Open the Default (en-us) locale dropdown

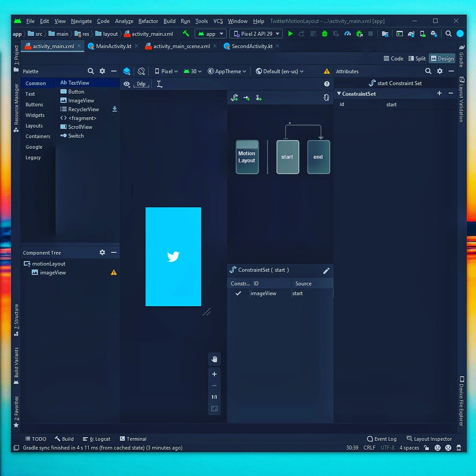[280, 71]
